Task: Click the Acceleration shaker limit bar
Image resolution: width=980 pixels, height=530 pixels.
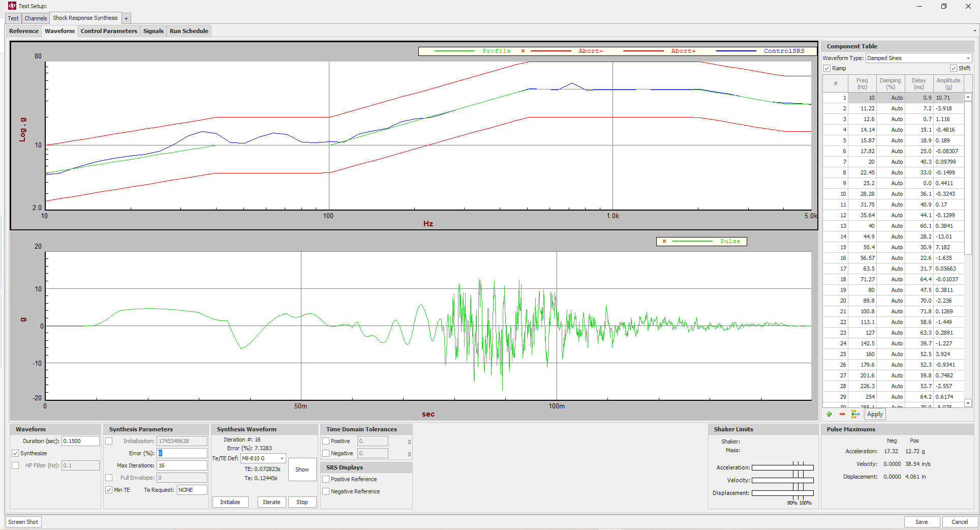Action: point(783,467)
